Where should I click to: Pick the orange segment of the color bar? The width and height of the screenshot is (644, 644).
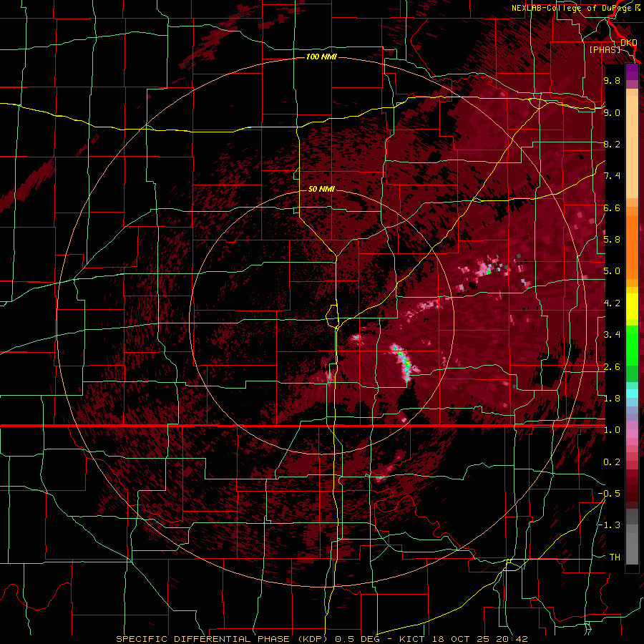(632, 246)
